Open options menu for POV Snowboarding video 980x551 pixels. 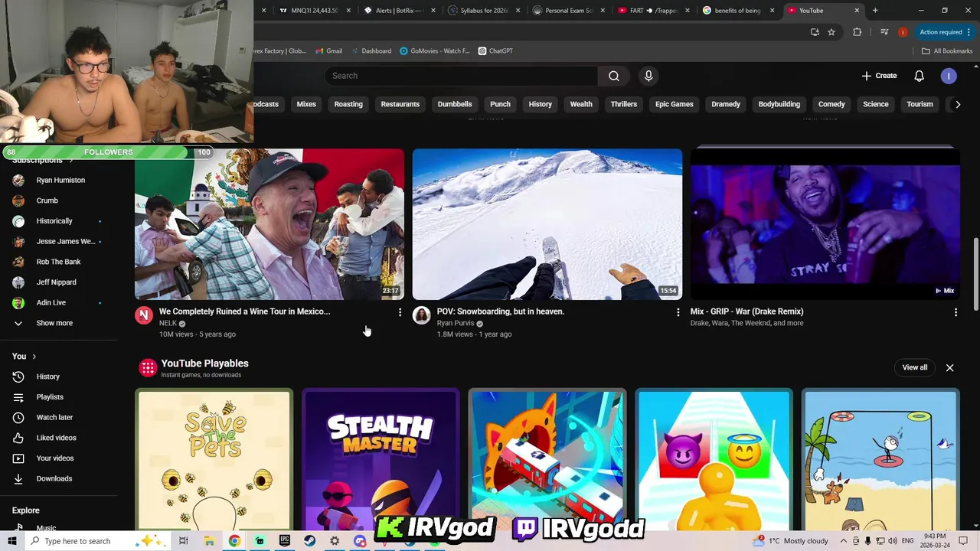click(678, 312)
